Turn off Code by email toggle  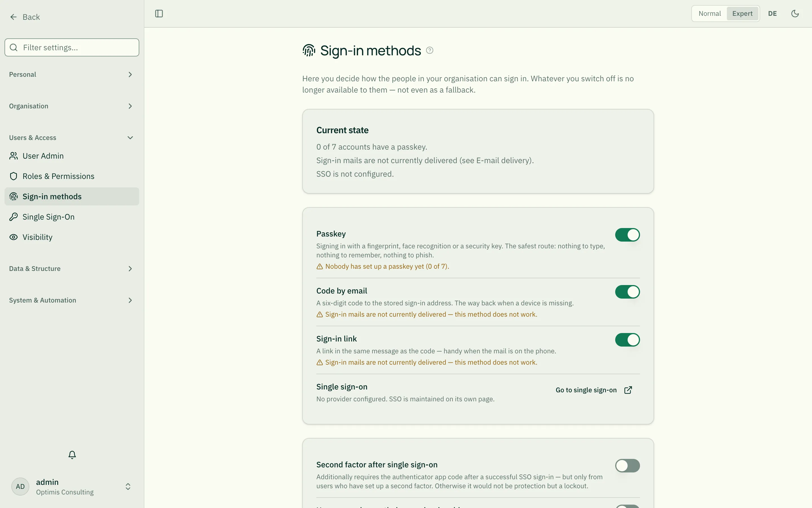(x=627, y=292)
